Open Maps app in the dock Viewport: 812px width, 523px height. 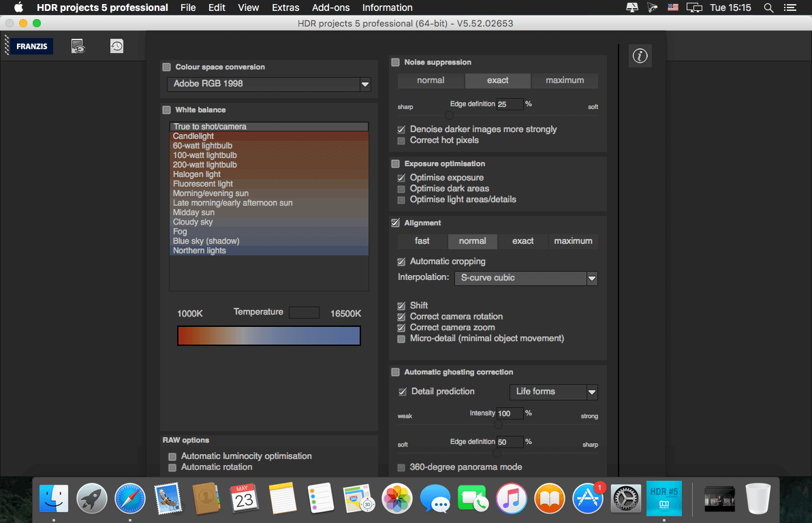(358, 498)
